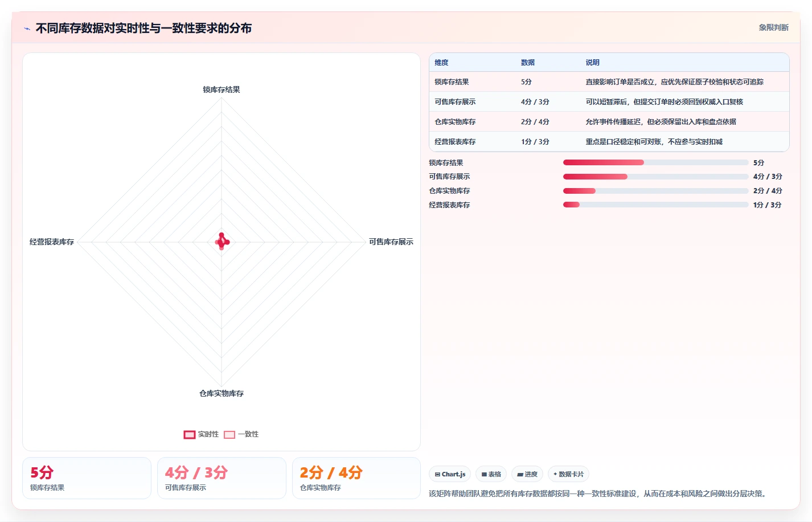Click the 5分 value beside progress bar
The width and height of the screenshot is (812, 522).
tap(758, 162)
